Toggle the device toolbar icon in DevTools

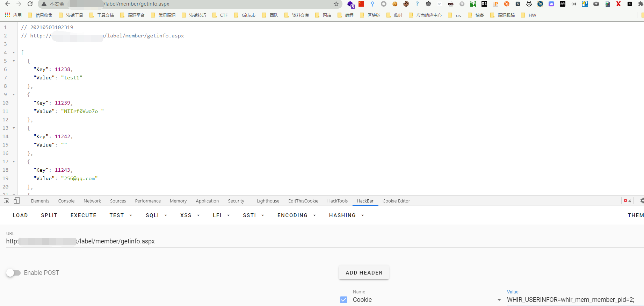click(x=16, y=201)
